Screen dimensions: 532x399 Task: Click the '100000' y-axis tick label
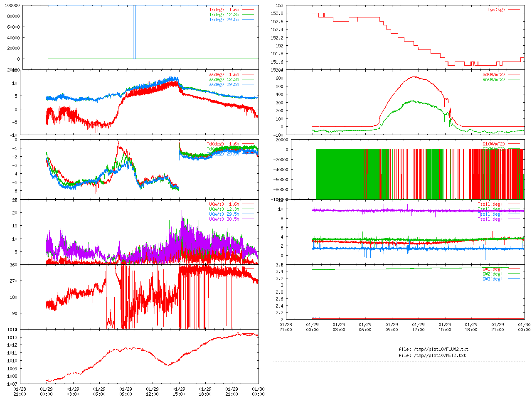(12, 5)
